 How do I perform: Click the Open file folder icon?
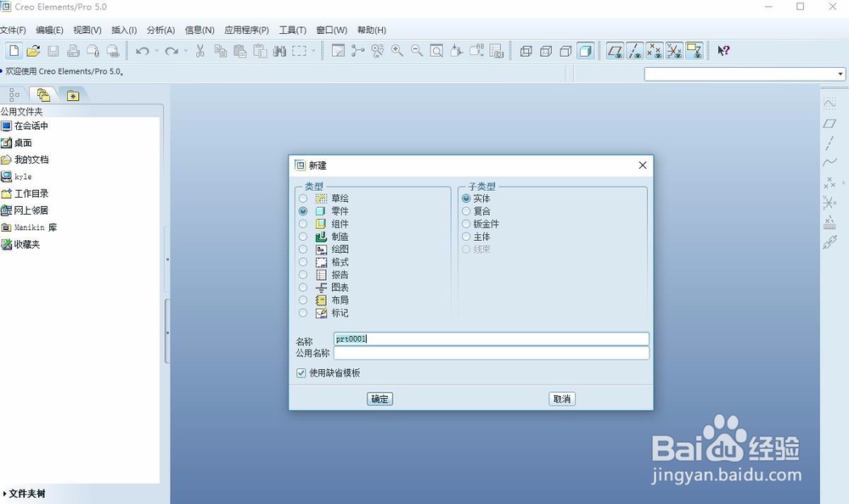[x=34, y=51]
